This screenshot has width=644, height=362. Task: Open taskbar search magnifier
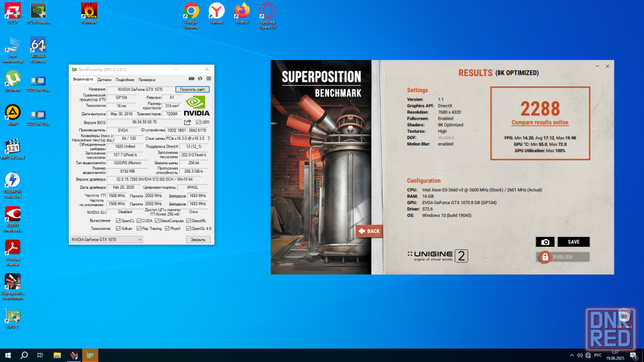24,355
